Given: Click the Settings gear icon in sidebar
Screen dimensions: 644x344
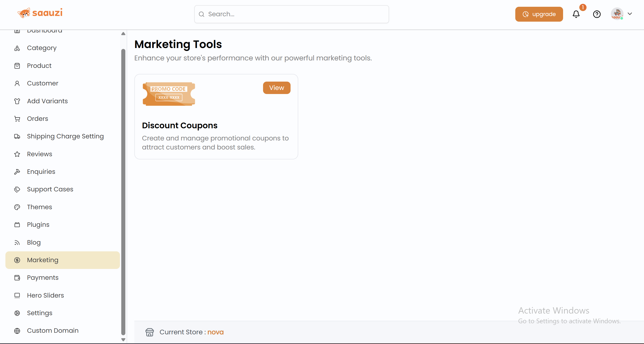Looking at the screenshot, I should [x=17, y=313].
